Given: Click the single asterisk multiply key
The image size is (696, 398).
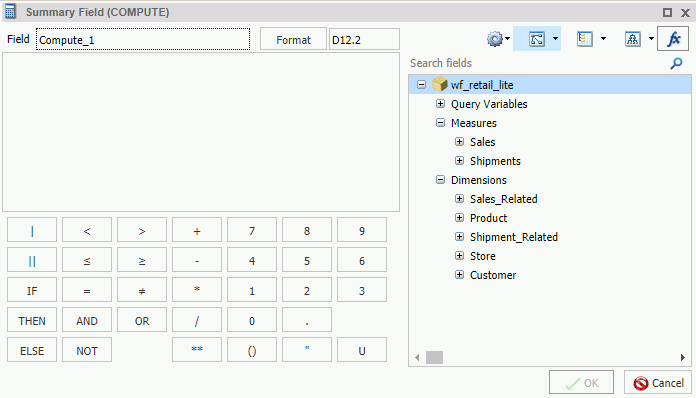Looking at the screenshot, I should [197, 290].
